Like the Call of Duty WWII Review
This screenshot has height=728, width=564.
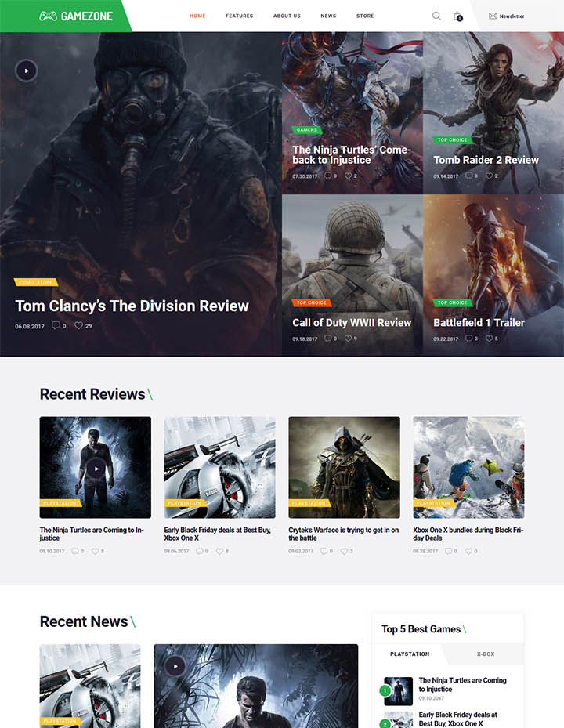348,339
